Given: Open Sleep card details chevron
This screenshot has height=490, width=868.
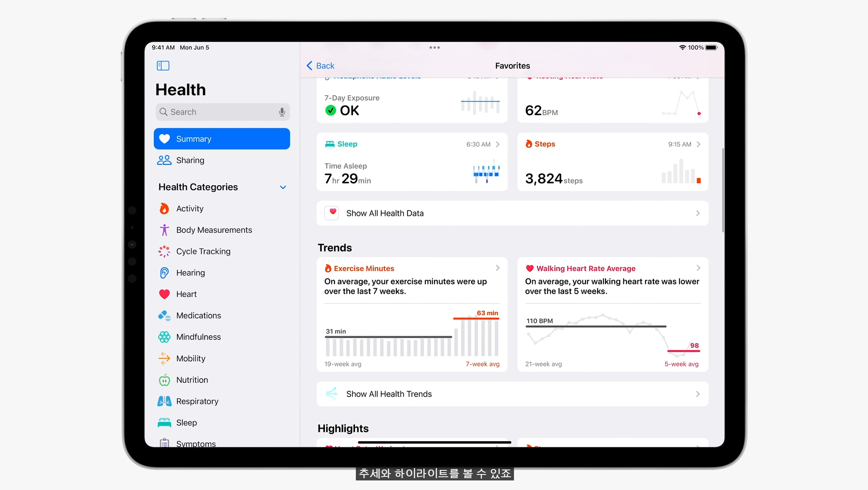Looking at the screenshot, I should click(x=498, y=144).
